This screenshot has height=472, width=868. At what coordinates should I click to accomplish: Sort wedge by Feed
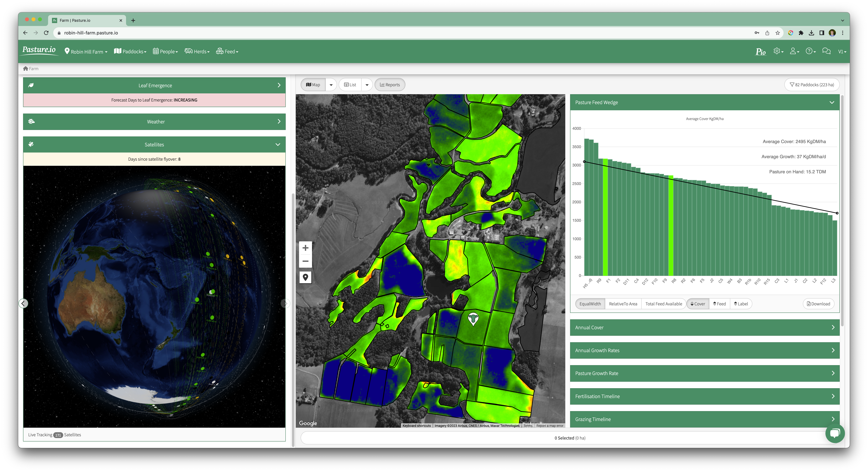tap(719, 304)
